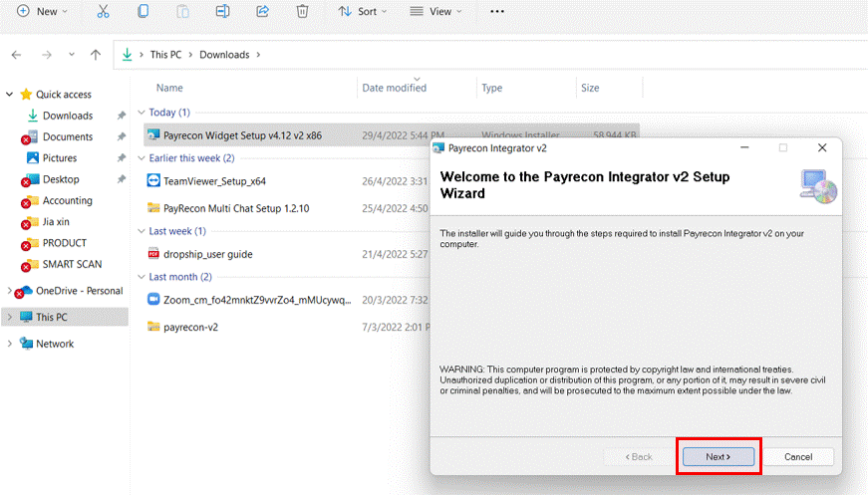Select the Payrecon Widget Setup v4.12 file name

click(242, 134)
